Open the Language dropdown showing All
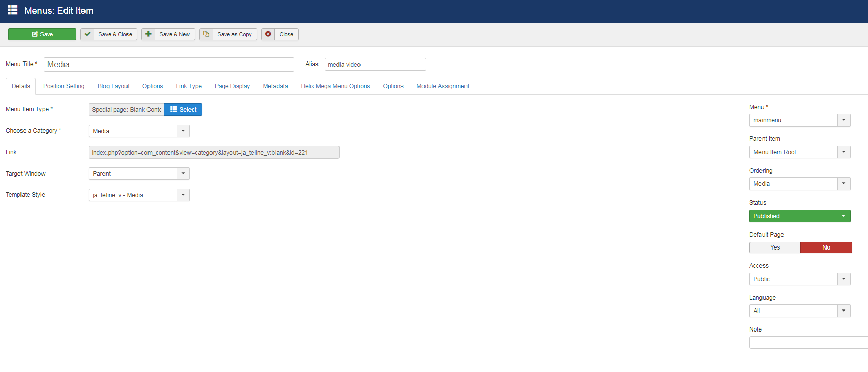 click(800, 311)
